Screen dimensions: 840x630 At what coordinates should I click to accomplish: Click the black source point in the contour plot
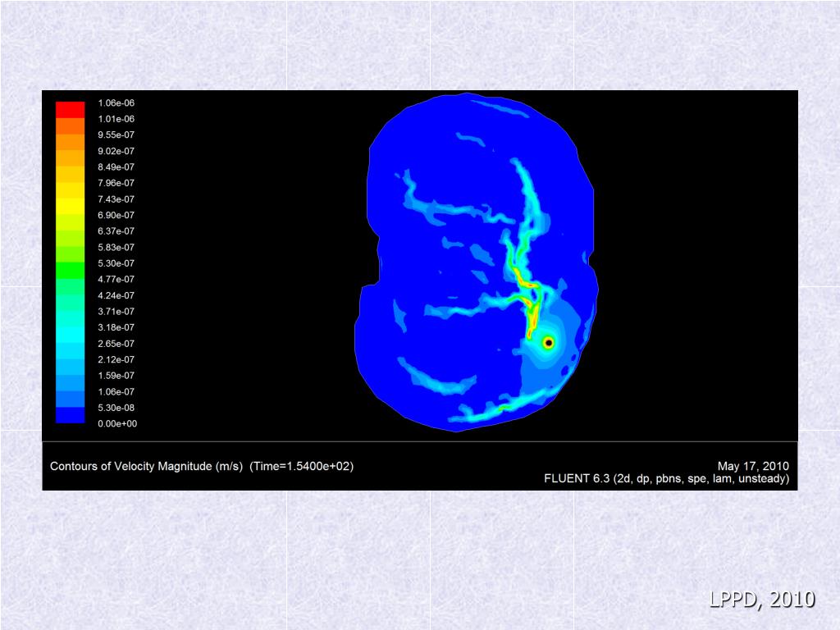tap(548, 343)
